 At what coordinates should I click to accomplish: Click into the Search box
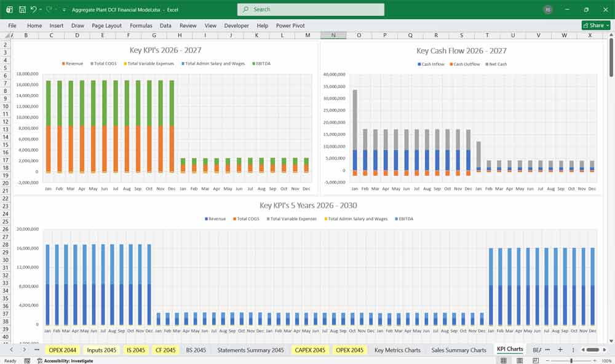click(311, 9)
